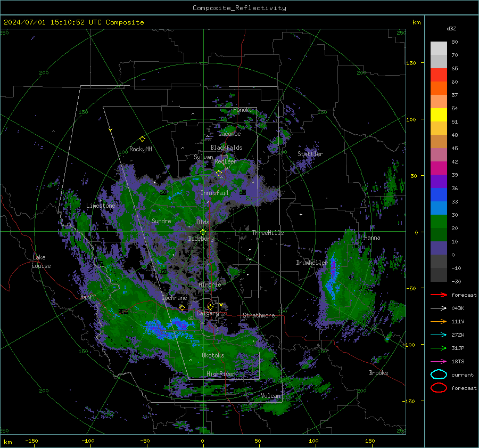The width and height of the screenshot is (479, 448).
Task: Click the Didsbury label near radar center
Action: click(x=201, y=239)
